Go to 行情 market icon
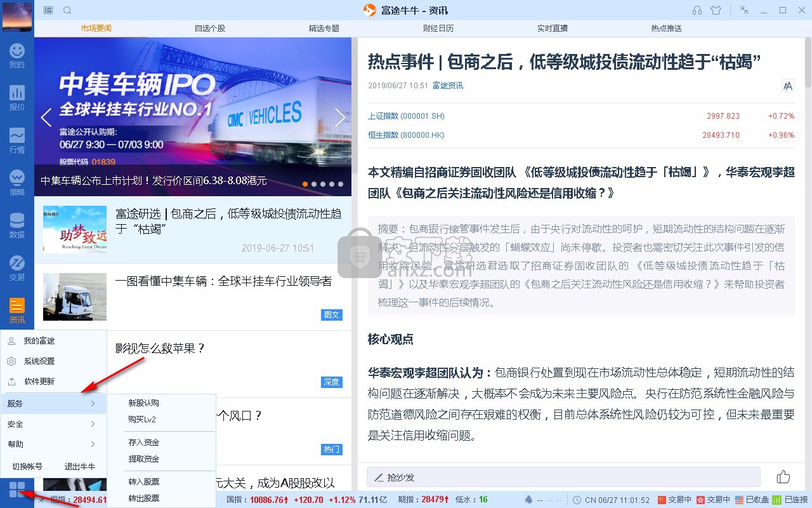The image size is (812, 508). click(x=17, y=140)
